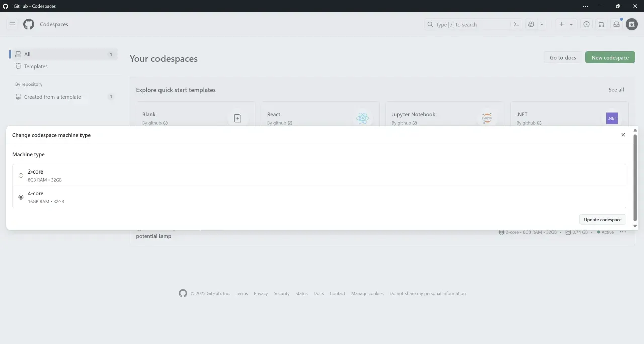
Task: Select the 4-core machine type radio button
Action: (21, 197)
